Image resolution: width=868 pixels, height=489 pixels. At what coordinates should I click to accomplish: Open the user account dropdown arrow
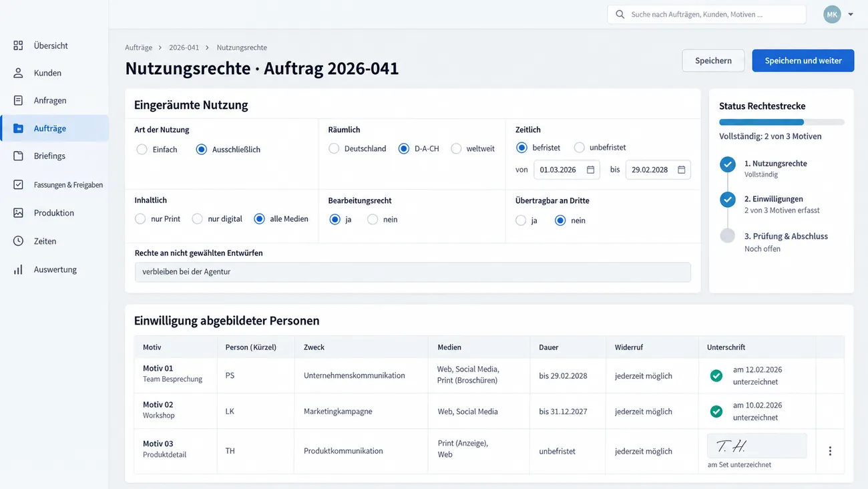[851, 14]
